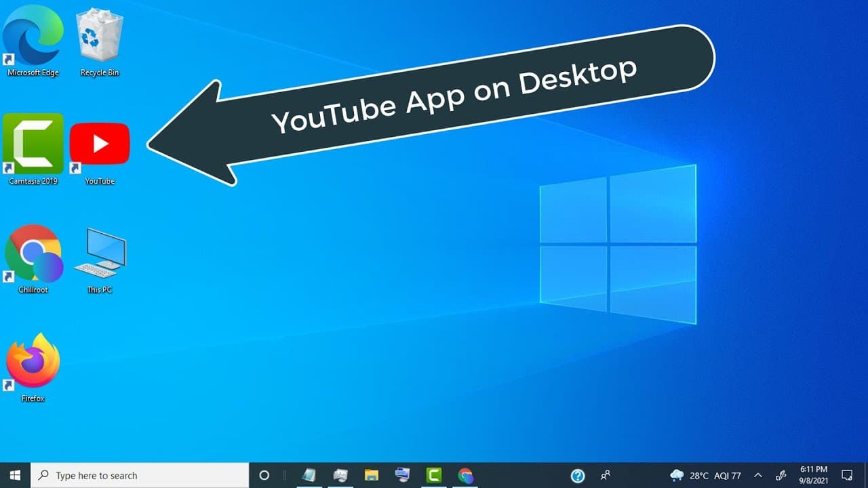Click the pen input tray icon
The image size is (868, 488).
pyautogui.click(x=781, y=475)
